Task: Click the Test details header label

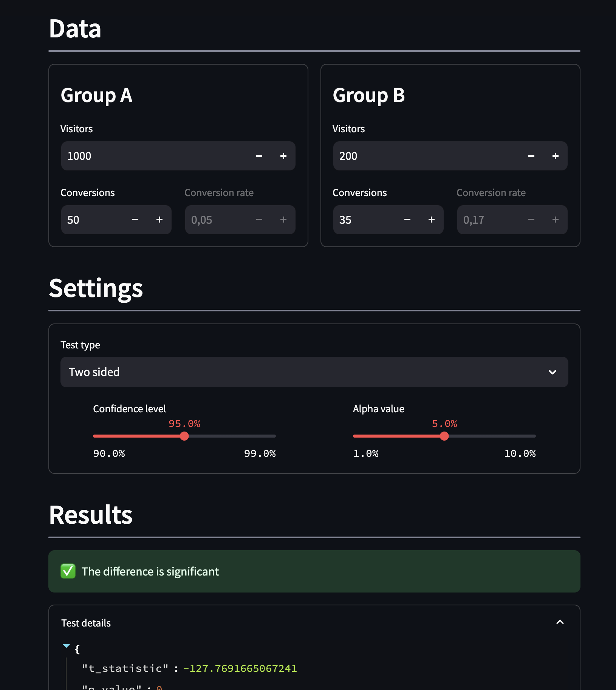Action: click(x=86, y=623)
